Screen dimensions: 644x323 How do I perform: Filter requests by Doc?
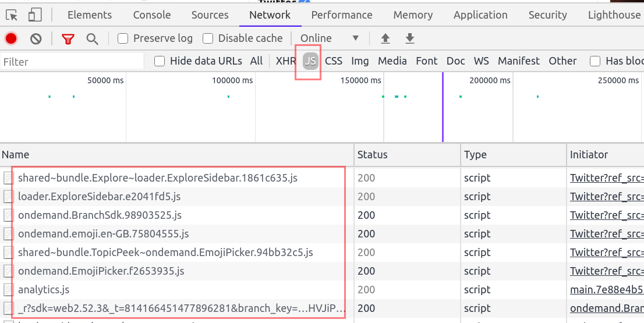click(x=455, y=61)
